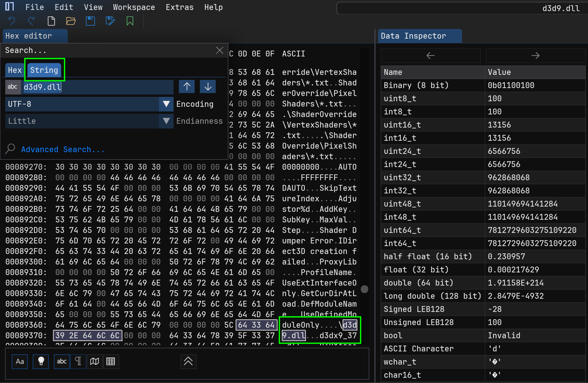Click the search string input field
The width and height of the screenshot is (588, 383).
98,87
